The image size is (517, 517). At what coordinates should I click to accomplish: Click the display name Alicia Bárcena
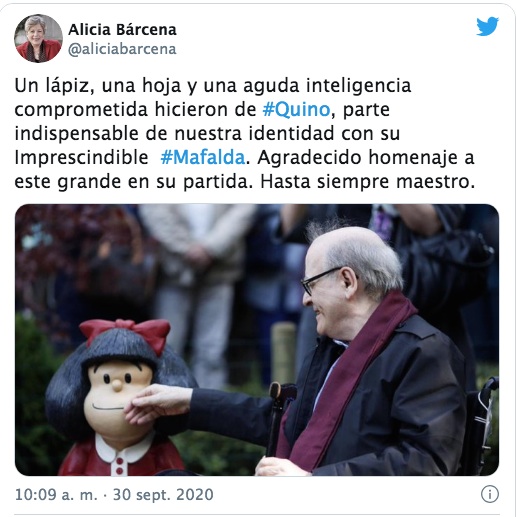tap(122, 30)
